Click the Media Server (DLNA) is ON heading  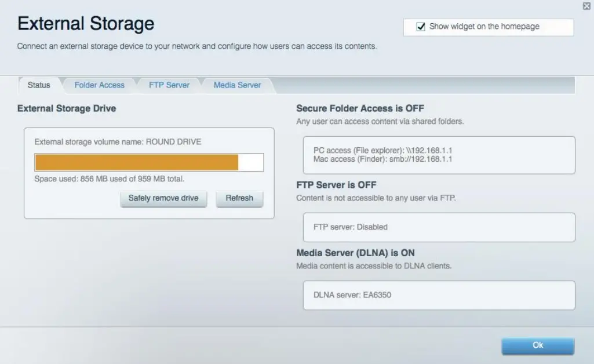click(355, 253)
